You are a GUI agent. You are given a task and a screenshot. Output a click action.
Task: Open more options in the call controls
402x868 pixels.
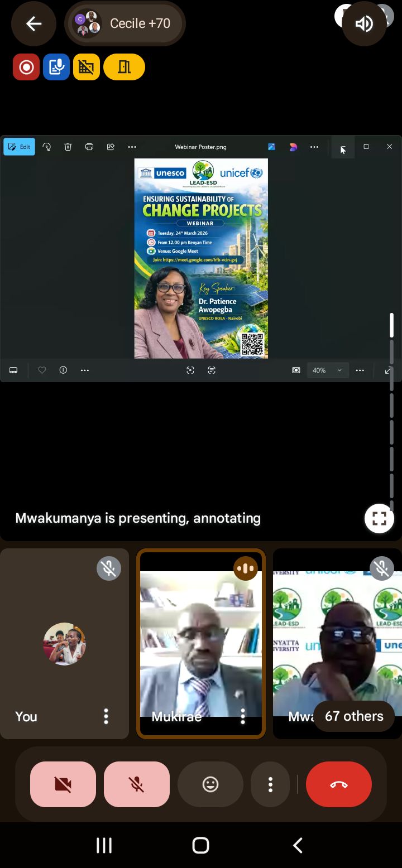click(x=270, y=784)
